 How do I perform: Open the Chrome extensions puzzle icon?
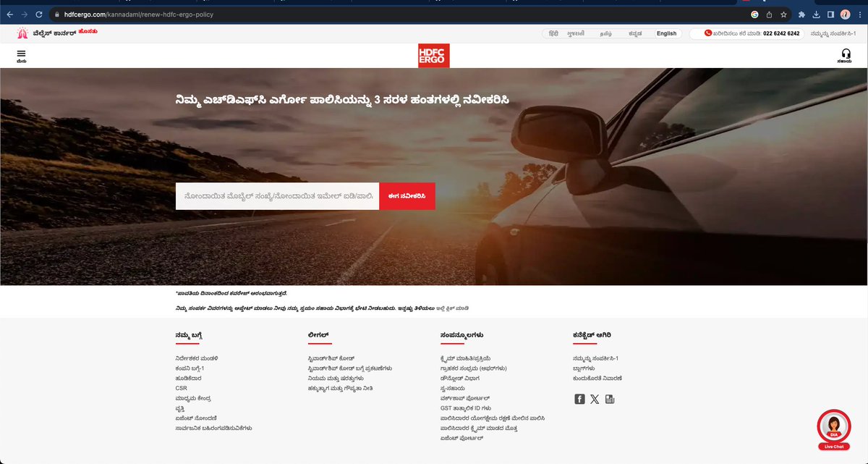[x=801, y=14]
